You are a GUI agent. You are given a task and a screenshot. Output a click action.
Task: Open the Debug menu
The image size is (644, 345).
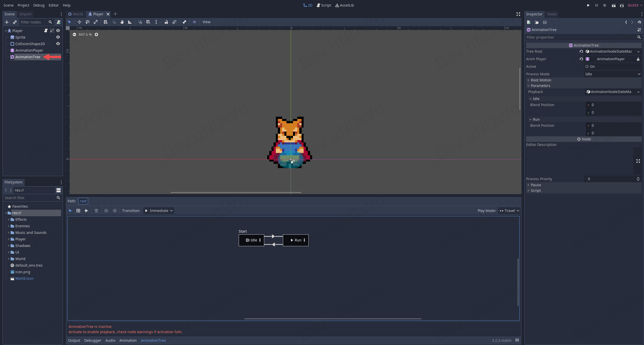tap(39, 5)
